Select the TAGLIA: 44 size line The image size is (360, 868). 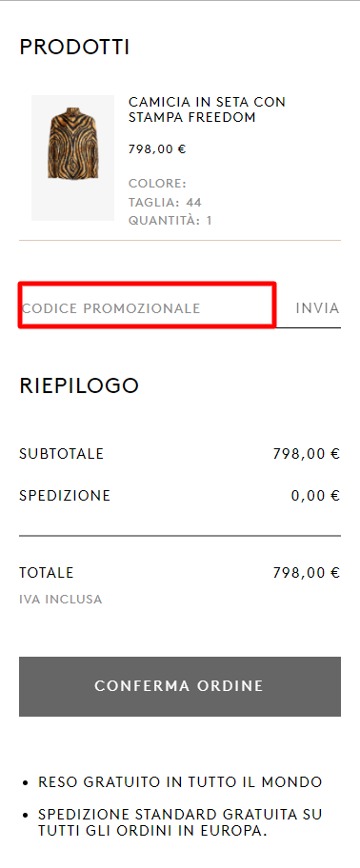tap(165, 202)
